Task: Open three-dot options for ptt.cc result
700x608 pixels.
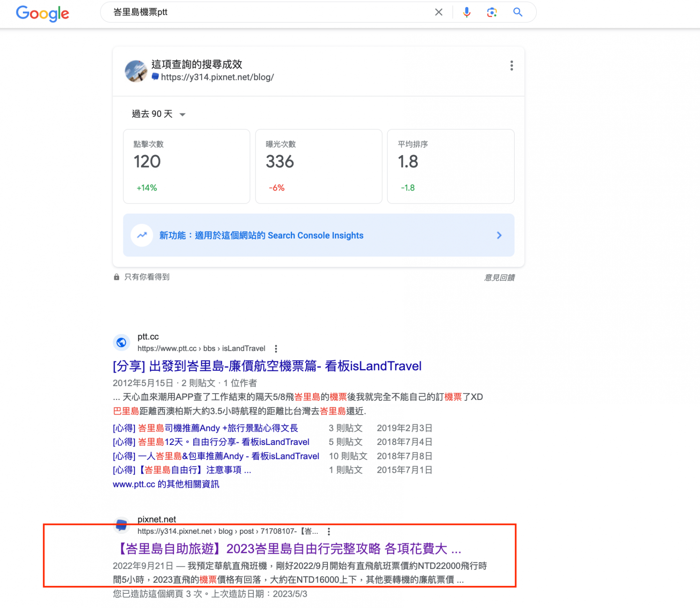Action: [x=276, y=349]
